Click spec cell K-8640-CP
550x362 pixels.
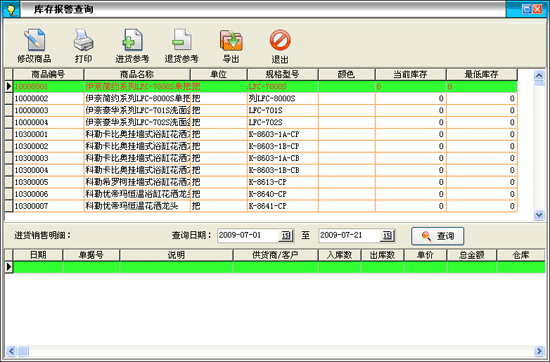(x=282, y=194)
